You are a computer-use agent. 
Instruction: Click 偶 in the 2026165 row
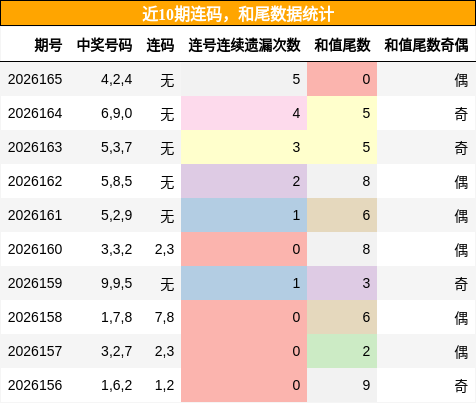coord(461,80)
